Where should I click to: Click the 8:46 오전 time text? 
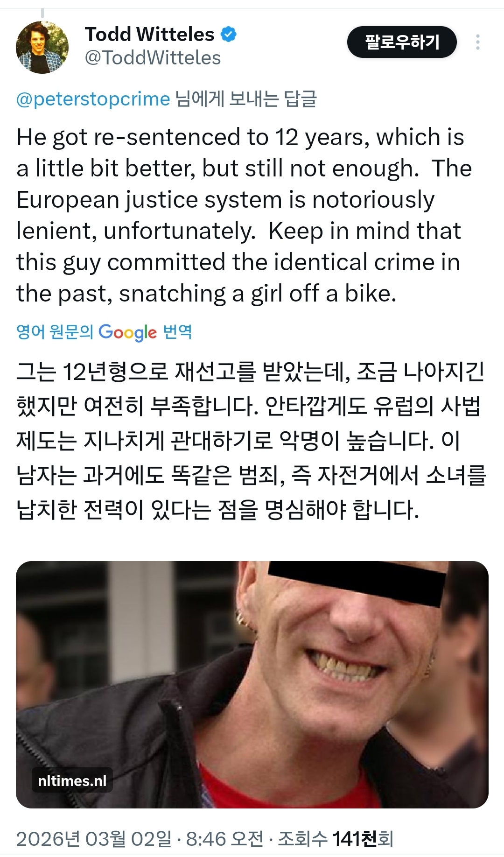pyautogui.click(x=225, y=838)
